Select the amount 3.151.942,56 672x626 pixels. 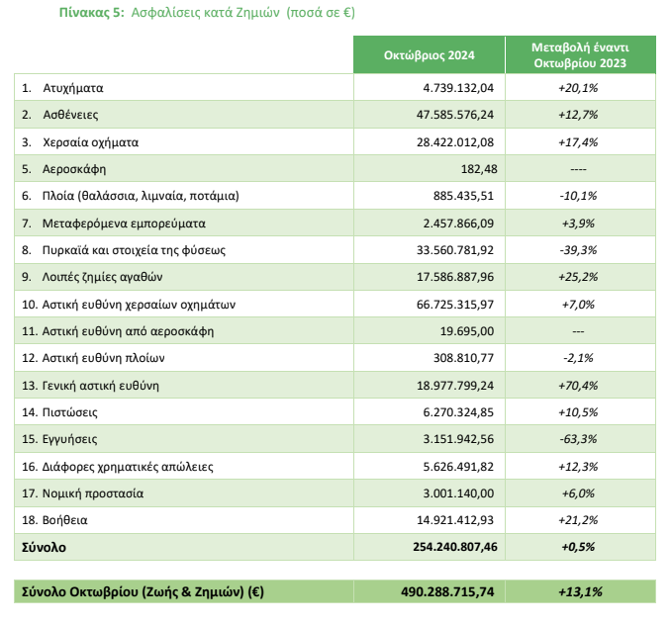click(458, 439)
